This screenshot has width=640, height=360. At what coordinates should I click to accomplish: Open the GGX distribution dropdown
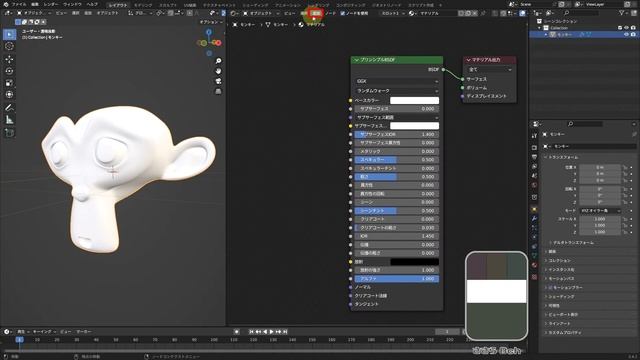(x=396, y=81)
